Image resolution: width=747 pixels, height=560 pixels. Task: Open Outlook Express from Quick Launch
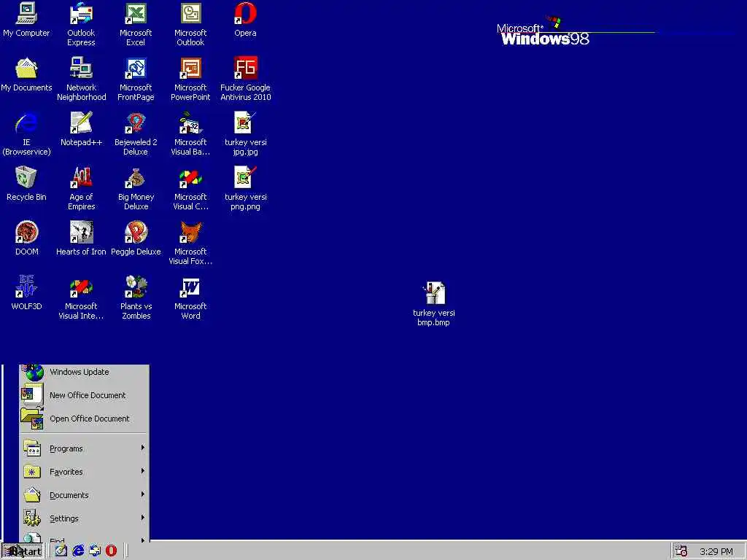(95, 551)
